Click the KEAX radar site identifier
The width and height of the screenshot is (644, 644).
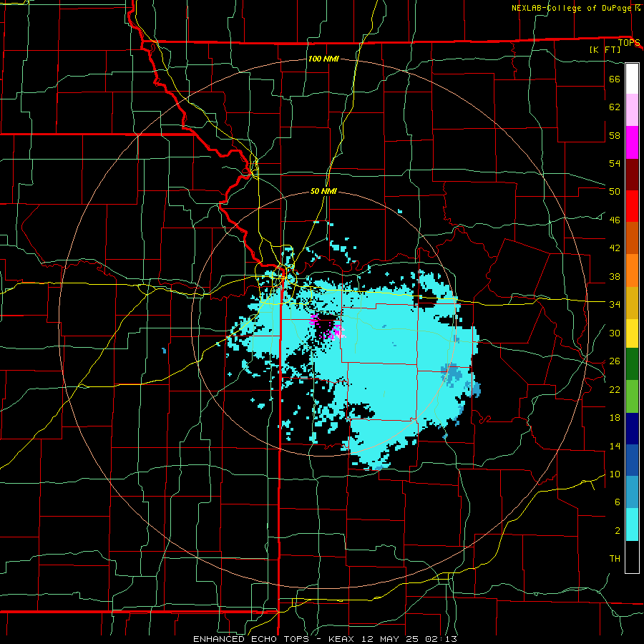[343, 639]
